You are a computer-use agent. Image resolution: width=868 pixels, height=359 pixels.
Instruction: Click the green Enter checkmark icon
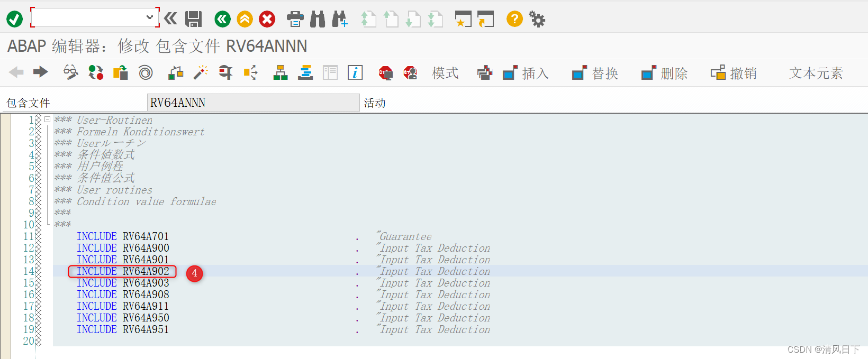pyautogui.click(x=14, y=20)
